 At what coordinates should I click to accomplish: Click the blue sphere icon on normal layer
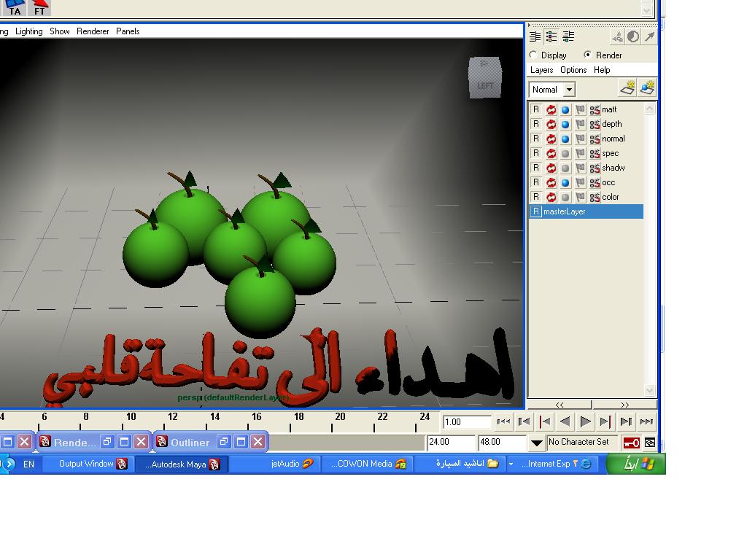click(x=565, y=139)
